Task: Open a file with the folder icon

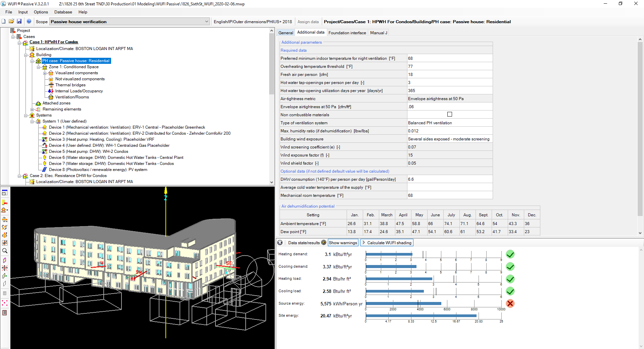Action: (x=11, y=21)
